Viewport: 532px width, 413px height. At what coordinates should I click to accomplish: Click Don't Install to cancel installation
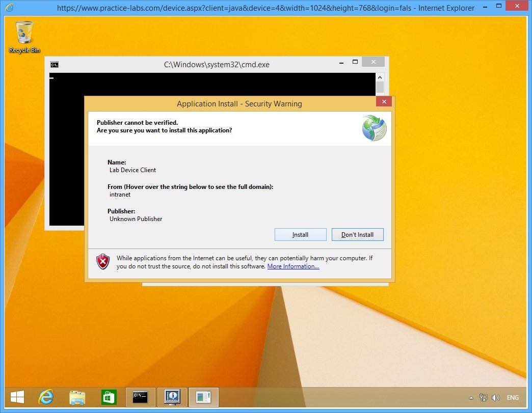click(x=357, y=234)
